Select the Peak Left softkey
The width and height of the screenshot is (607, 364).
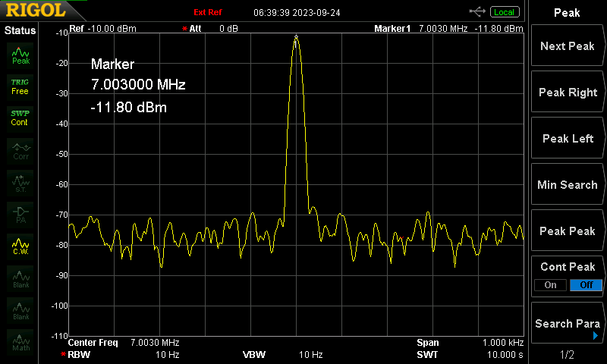(x=568, y=138)
